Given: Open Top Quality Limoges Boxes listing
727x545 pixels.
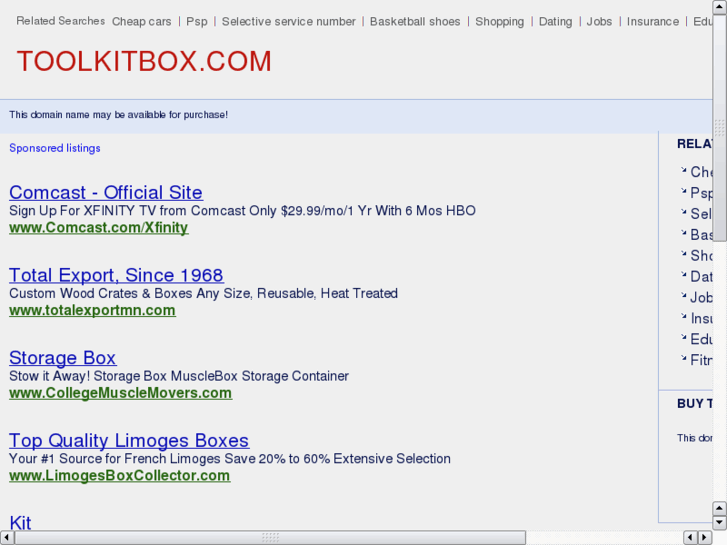Looking at the screenshot, I should (129, 440).
